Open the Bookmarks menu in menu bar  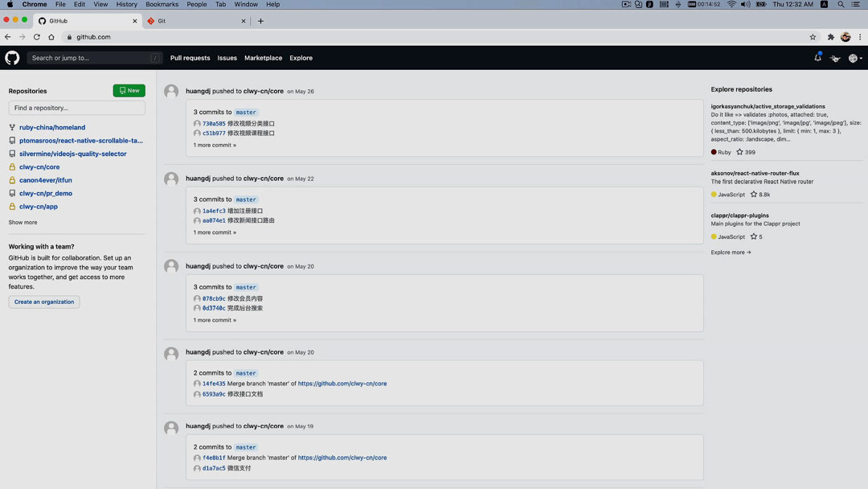(x=162, y=4)
